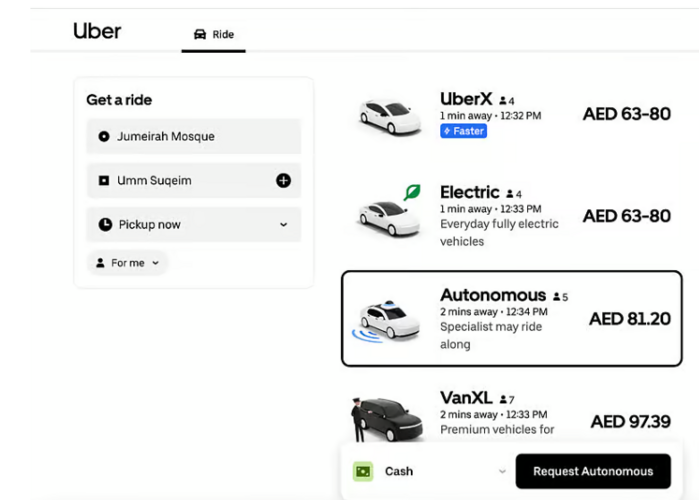This screenshot has width=699, height=500.
Task: Click the VanXL black van thumbnail
Action: [x=386, y=419]
